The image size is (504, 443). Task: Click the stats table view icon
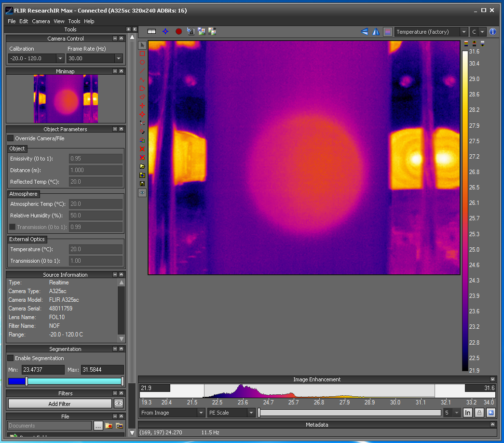click(151, 31)
